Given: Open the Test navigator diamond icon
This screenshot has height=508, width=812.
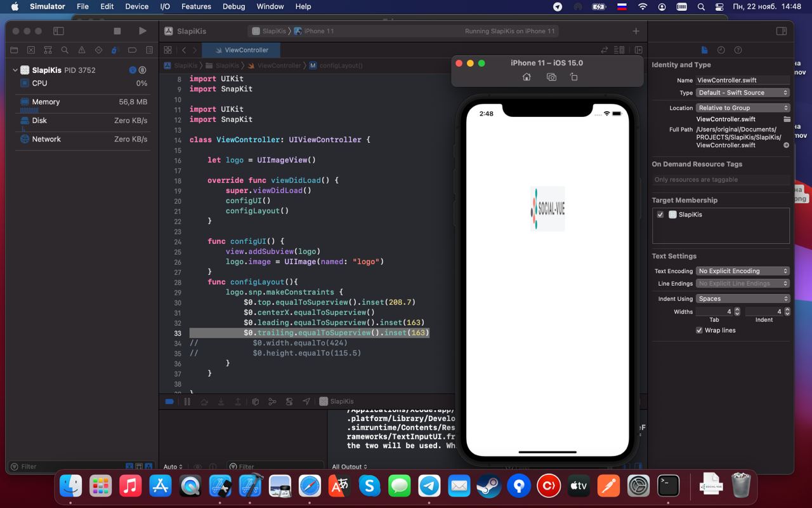Looking at the screenshot, I should point(98,50).
